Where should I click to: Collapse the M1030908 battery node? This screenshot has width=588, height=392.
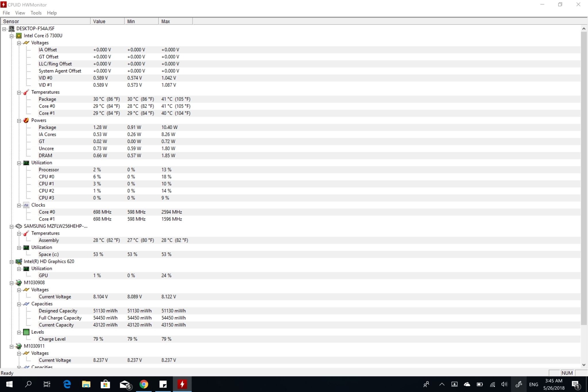12,283
